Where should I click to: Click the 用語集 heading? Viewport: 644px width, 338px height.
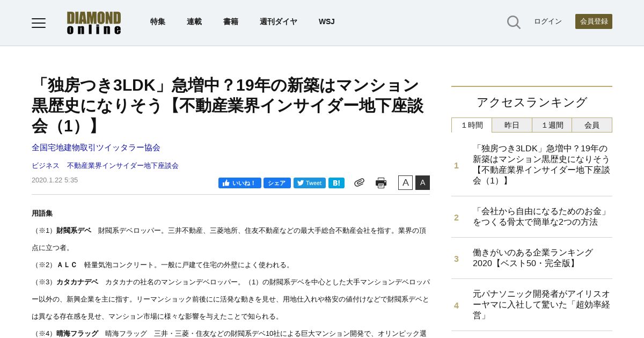pos(42,214)
